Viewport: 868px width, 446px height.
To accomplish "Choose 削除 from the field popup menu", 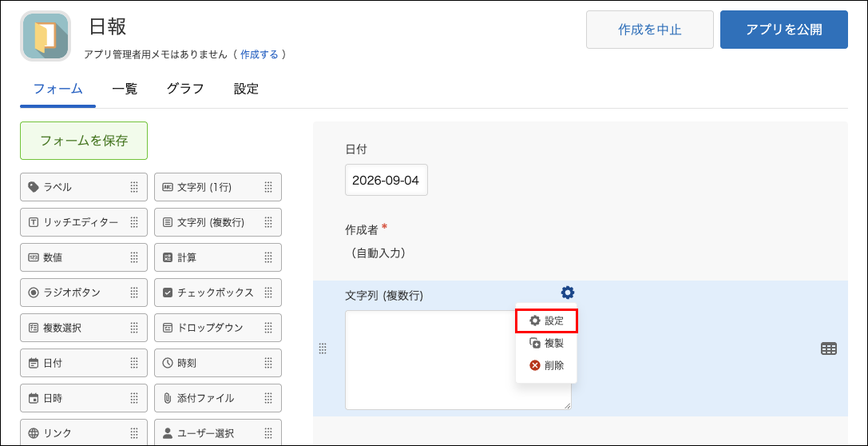I will coord(546,365).
